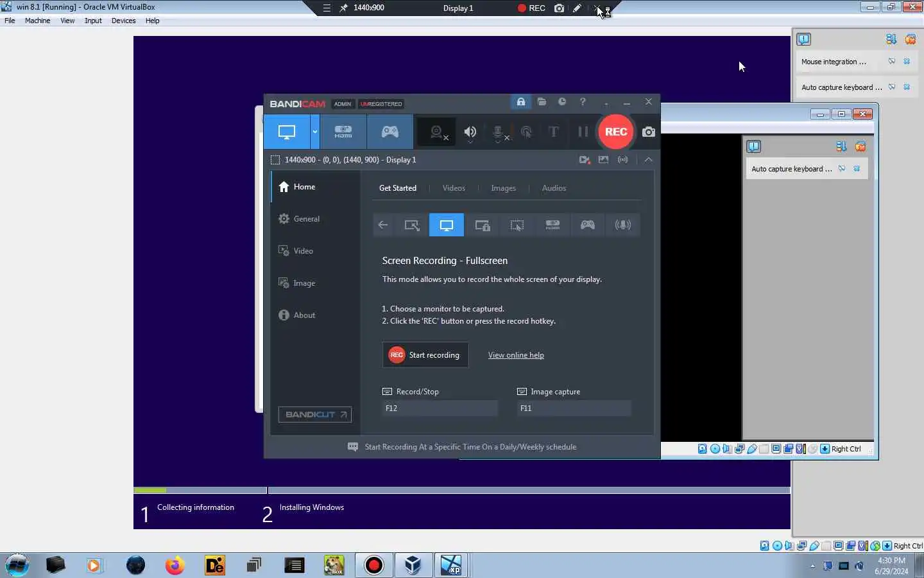
Task: Toggle mouse click effect icon
Action: coord(526,132)
